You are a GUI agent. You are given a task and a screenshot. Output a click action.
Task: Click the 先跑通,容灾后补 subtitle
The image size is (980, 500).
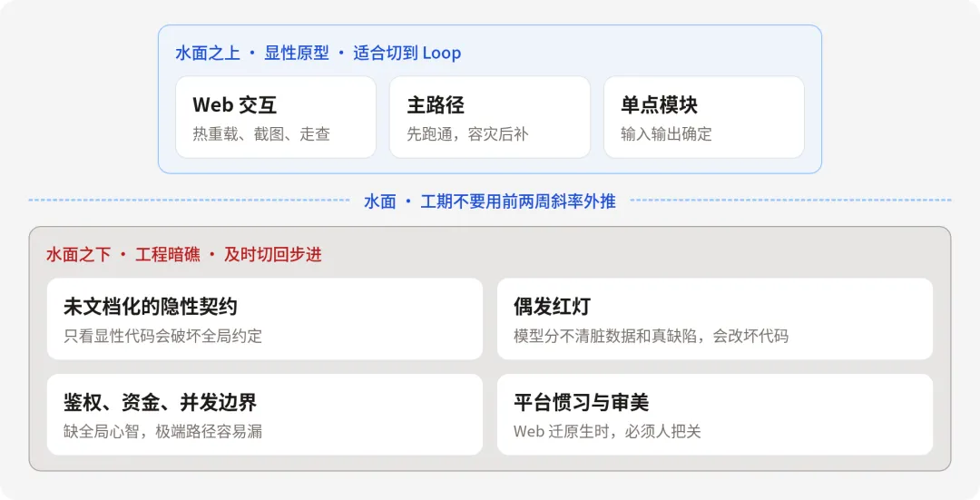point(467,133)
